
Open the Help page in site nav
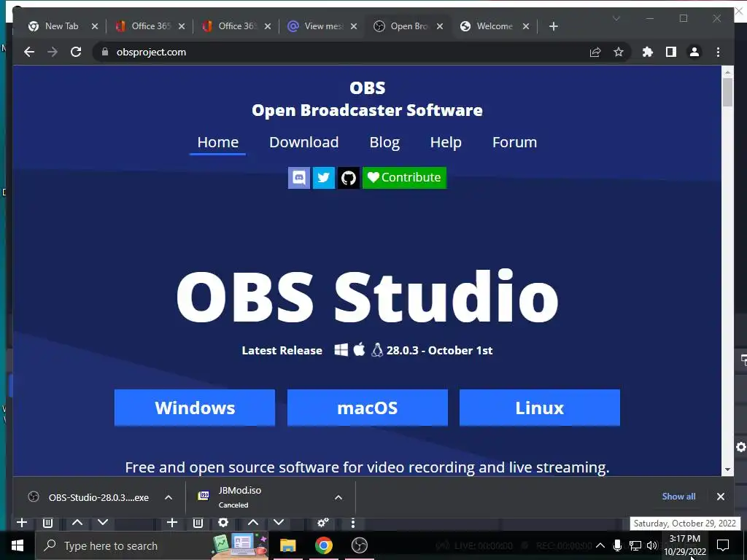tap(446, 142)
